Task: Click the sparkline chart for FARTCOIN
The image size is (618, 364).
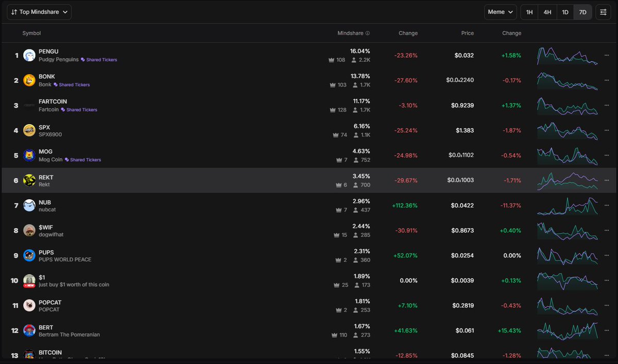Action: point(568,105)
